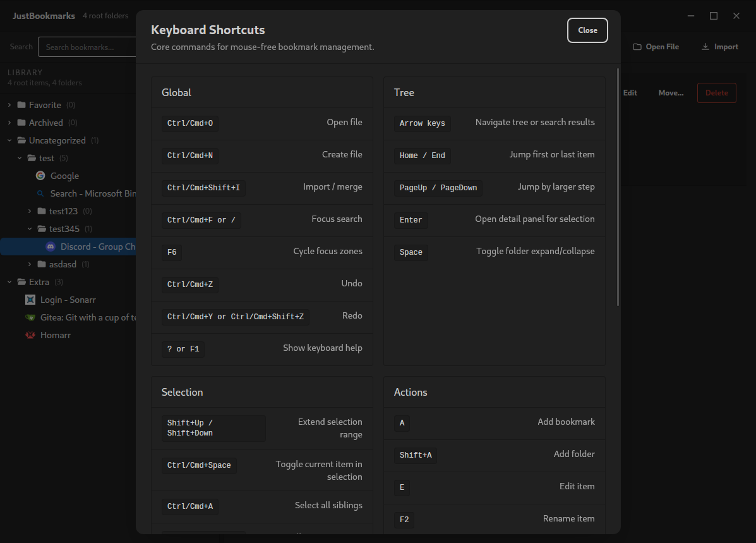Click the Homarr favicon icon
Screen dimensions: 756x543
[x=30, y=335]
